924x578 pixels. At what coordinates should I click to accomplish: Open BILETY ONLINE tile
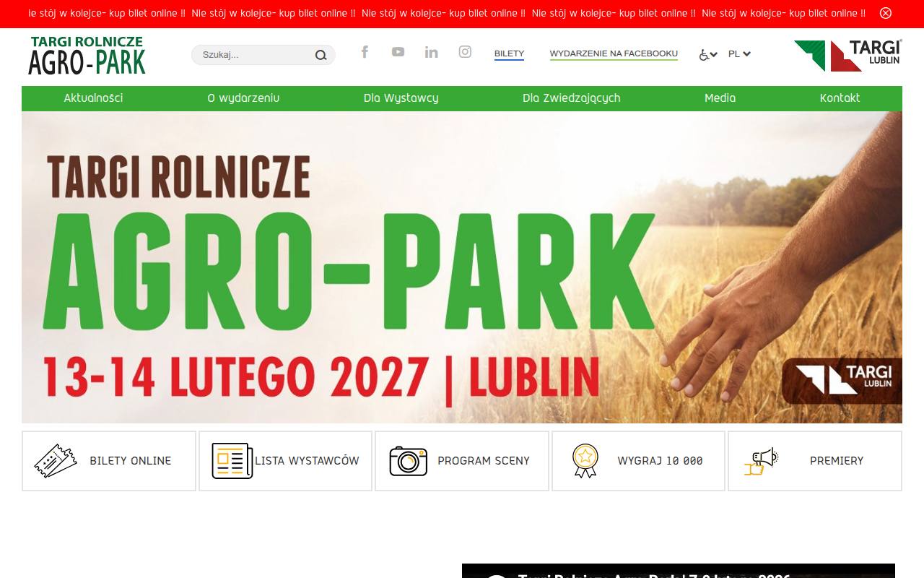(x=109, y=461)
